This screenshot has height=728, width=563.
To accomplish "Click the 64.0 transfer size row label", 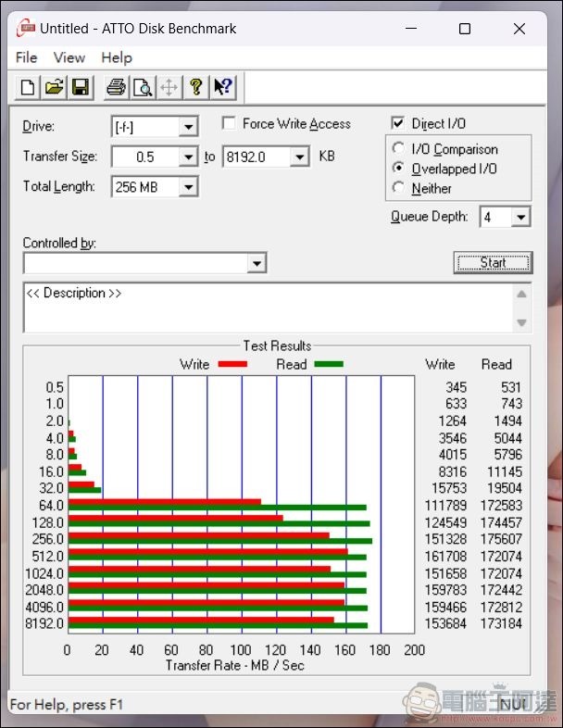I will (52, 505).
